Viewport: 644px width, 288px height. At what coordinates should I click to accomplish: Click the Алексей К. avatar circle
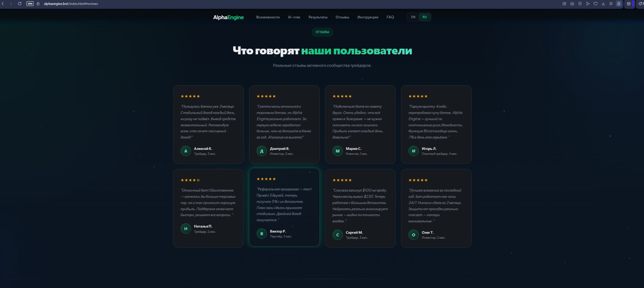pos(186,151)
